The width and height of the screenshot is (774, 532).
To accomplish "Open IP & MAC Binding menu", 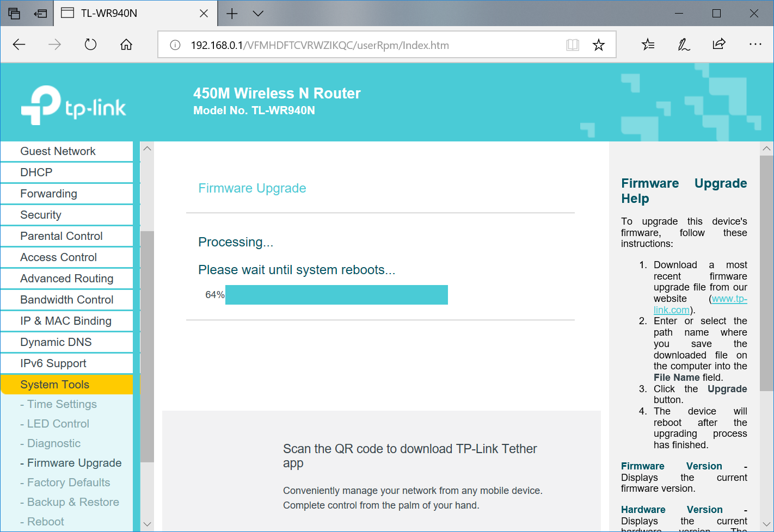I will [x=66, y=321].
